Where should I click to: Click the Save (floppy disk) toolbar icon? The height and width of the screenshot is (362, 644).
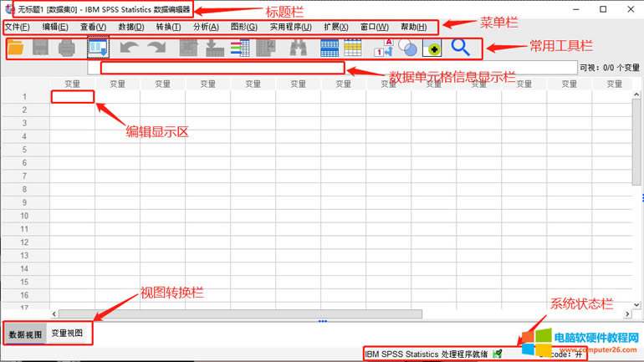coord(41,48)
